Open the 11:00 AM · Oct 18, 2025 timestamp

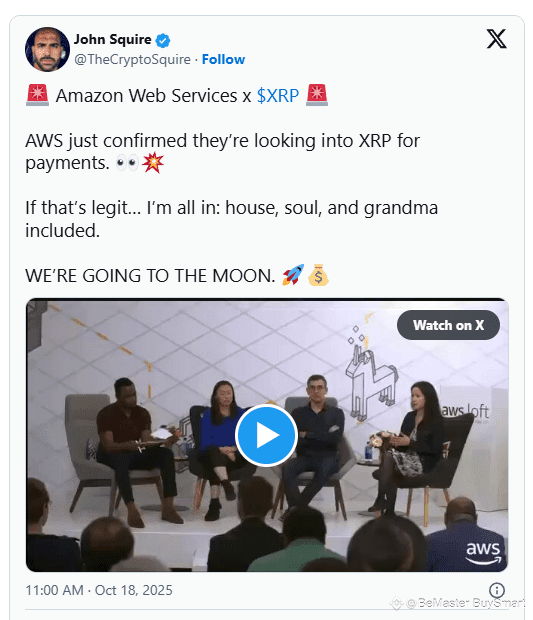click(99, 590)
